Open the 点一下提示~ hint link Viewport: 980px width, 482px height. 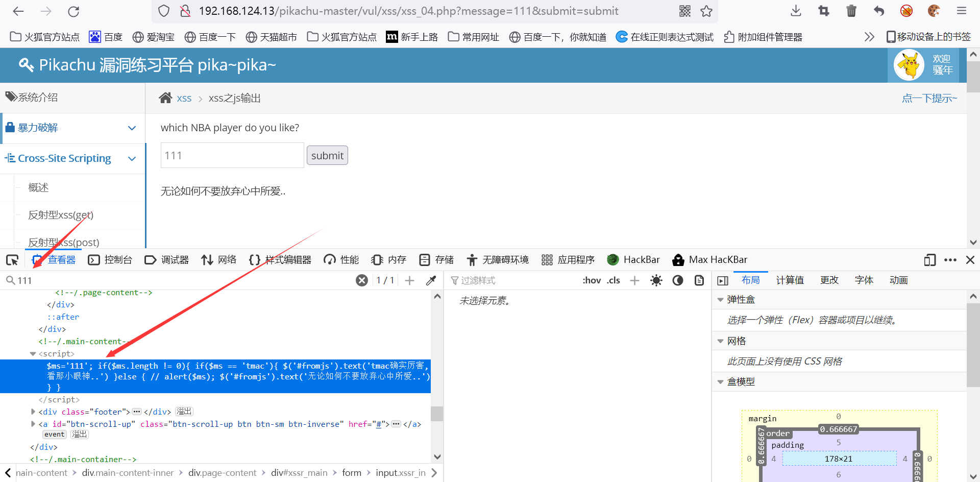[929, 98]
